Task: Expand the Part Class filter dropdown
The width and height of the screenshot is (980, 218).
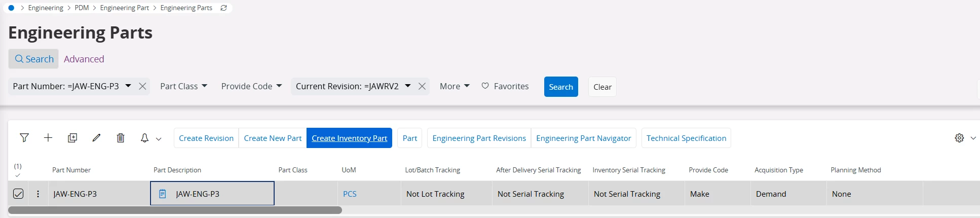Action: [183, 86]
